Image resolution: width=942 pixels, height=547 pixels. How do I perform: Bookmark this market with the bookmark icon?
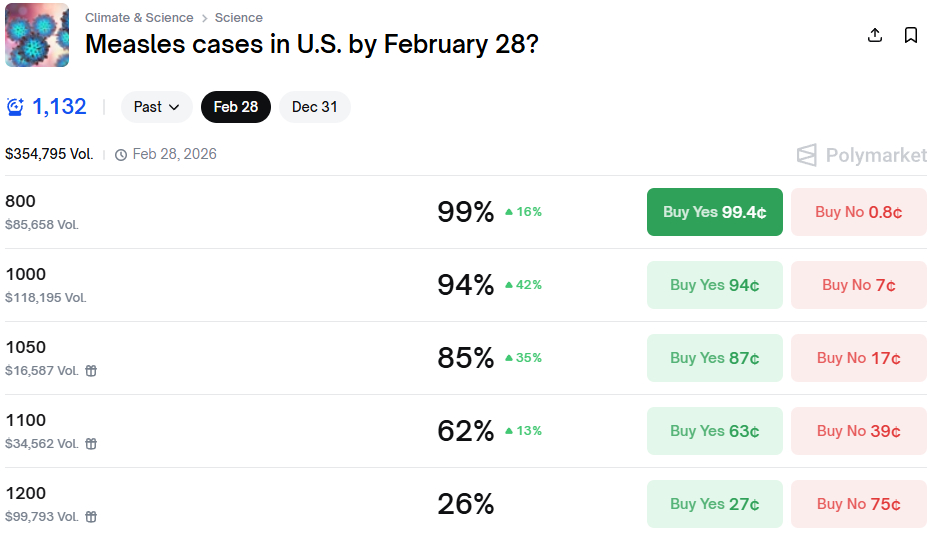point(911,35)
